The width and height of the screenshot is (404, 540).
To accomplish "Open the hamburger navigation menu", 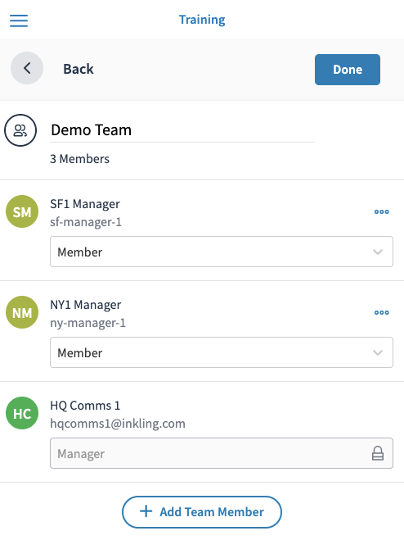I will point(19,21).
